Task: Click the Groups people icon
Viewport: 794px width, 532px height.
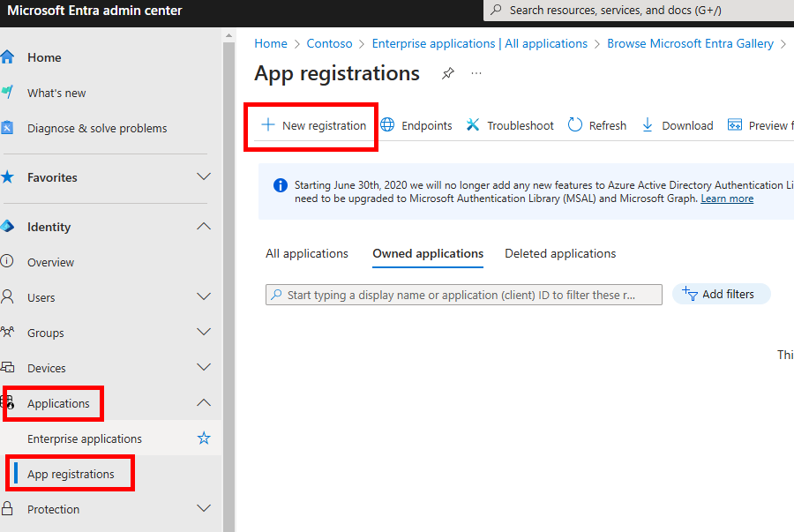Action: pyautogui.click(x=6, y=332)
